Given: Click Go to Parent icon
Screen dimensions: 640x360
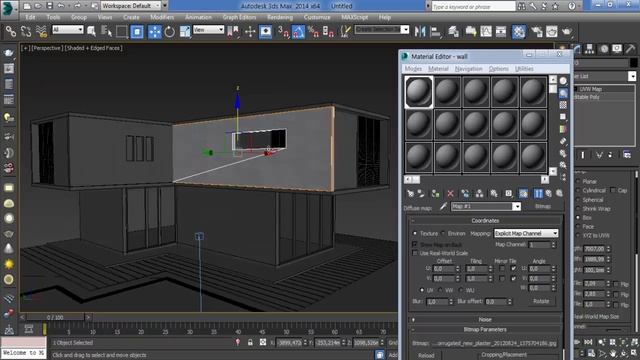Looking at the screenshot, I should coord(549,193).
